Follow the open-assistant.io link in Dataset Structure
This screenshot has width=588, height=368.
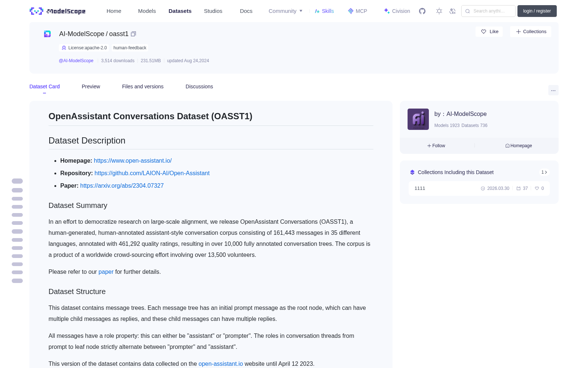coord(220,364)
